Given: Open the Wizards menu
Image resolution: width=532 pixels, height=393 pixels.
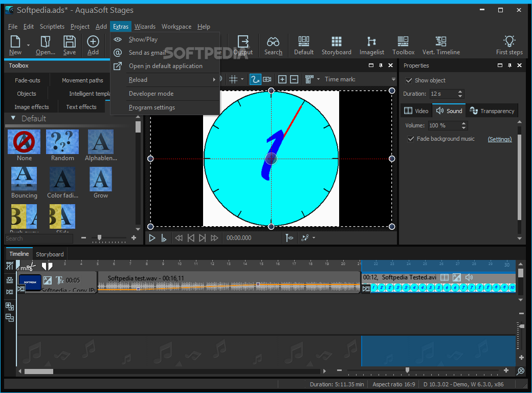Looking at the screenshot, I should (145, 27).
